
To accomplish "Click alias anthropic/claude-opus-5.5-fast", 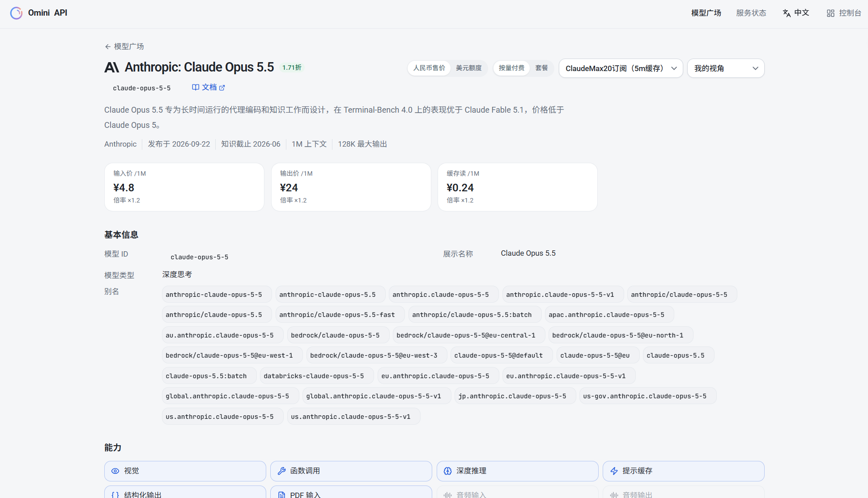I will tap(340, 315).
